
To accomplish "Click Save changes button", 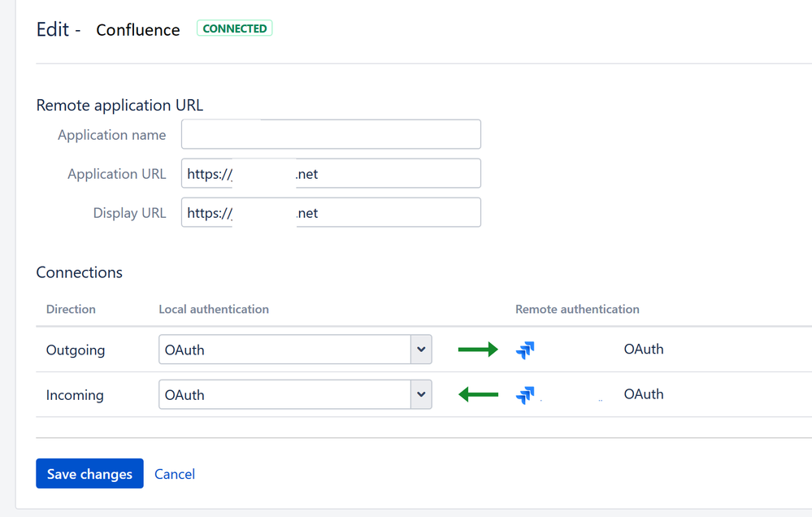I will coord(89,473).
